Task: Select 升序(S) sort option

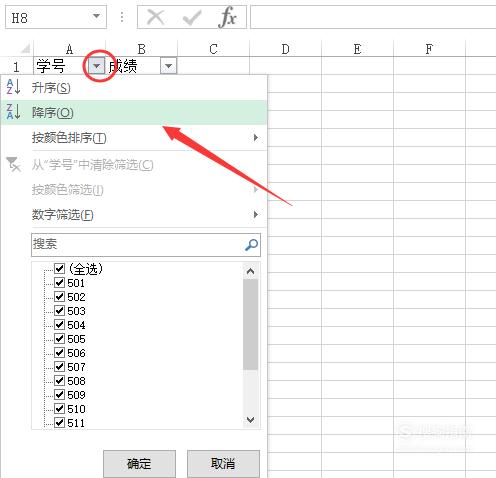Action: (x=134, y=88)
